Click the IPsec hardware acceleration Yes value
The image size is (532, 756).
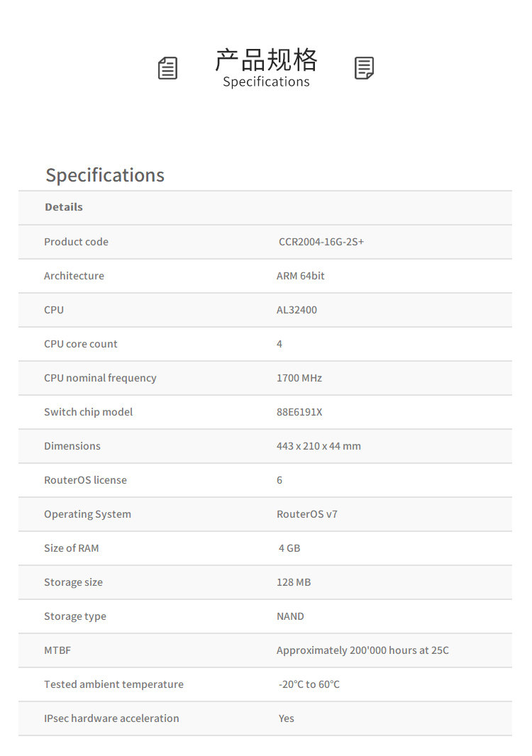coord(287,718)
